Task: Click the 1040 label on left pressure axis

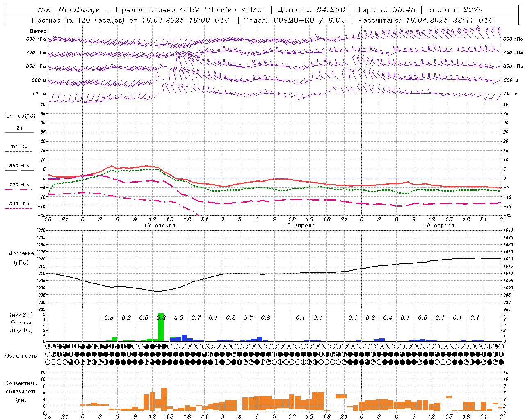Action: pyautogui.click(x=41, y=231)
